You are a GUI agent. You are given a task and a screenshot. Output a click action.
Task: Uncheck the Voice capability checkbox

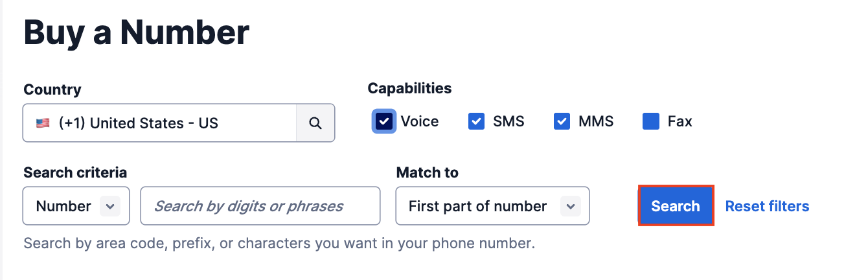384,121
